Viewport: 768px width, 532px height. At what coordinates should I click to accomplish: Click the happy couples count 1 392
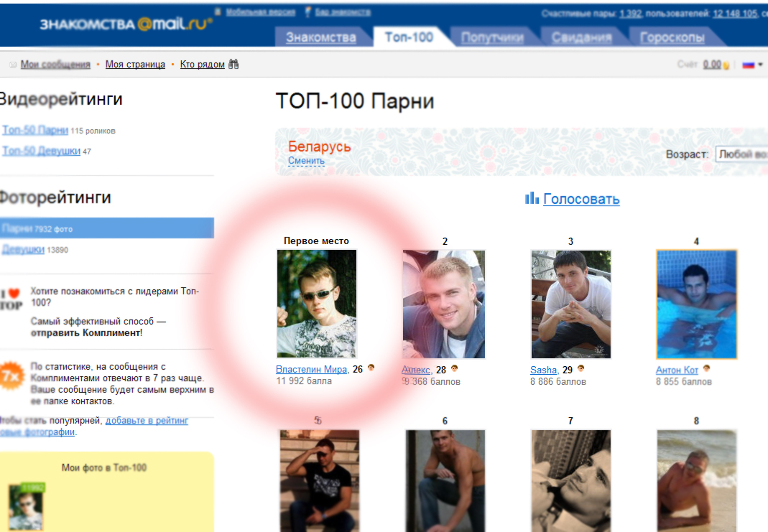[630, 13]
